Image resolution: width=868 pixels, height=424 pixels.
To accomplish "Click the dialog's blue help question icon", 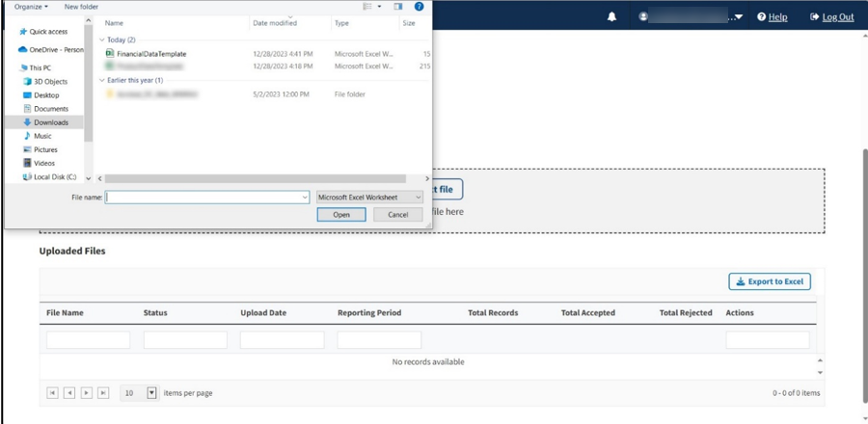I will tap(419, 7).
